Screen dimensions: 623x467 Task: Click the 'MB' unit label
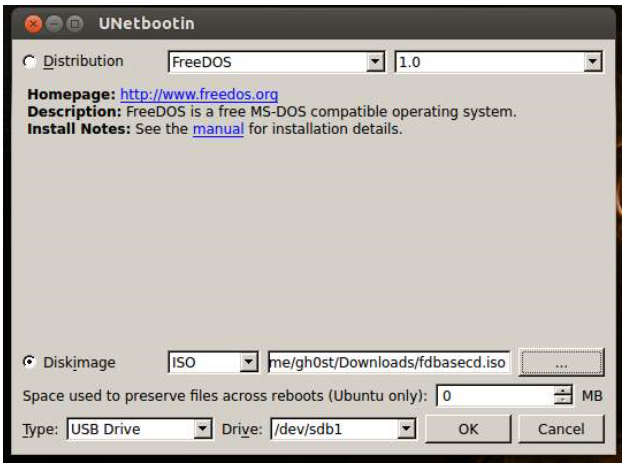coord(592,396)
